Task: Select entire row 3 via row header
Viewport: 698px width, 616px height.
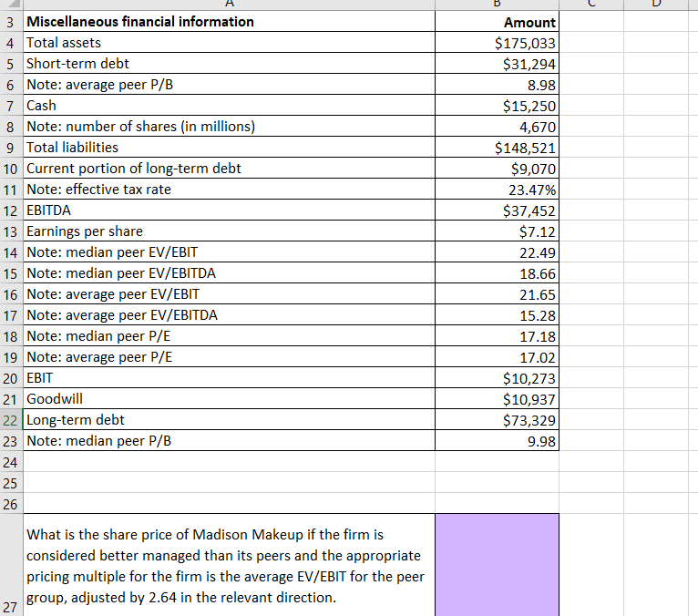Action: [x=11, y=21]
